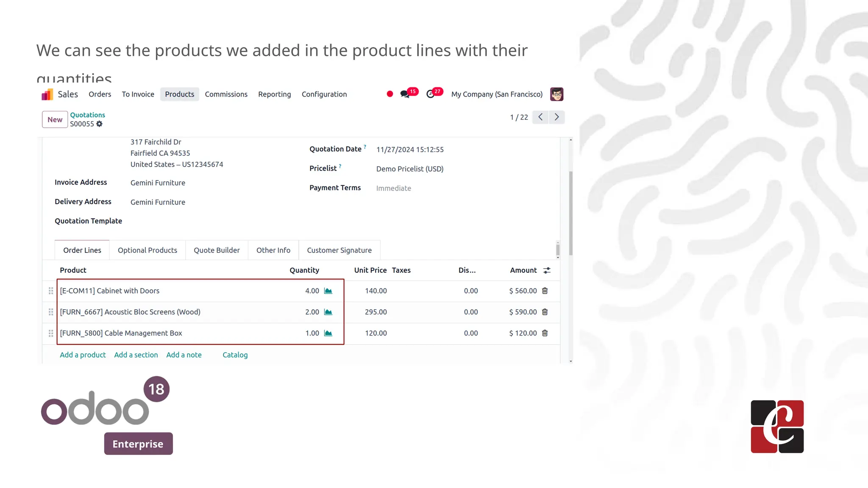The image size is (868, 488).
Task: Delete the Acoustic Bloc Screens line
Action: (545, 312)
